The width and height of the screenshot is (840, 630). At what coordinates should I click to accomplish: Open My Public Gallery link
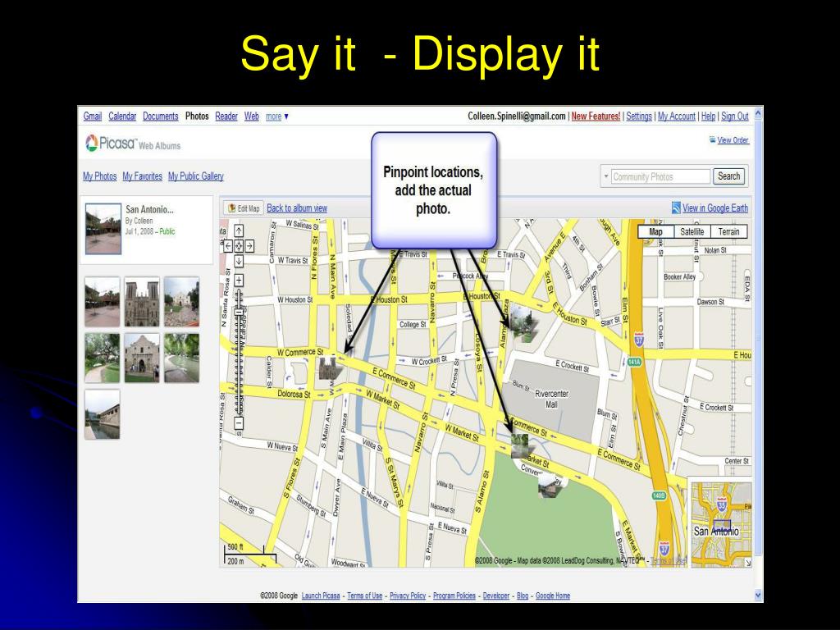(x=195, y=176)
